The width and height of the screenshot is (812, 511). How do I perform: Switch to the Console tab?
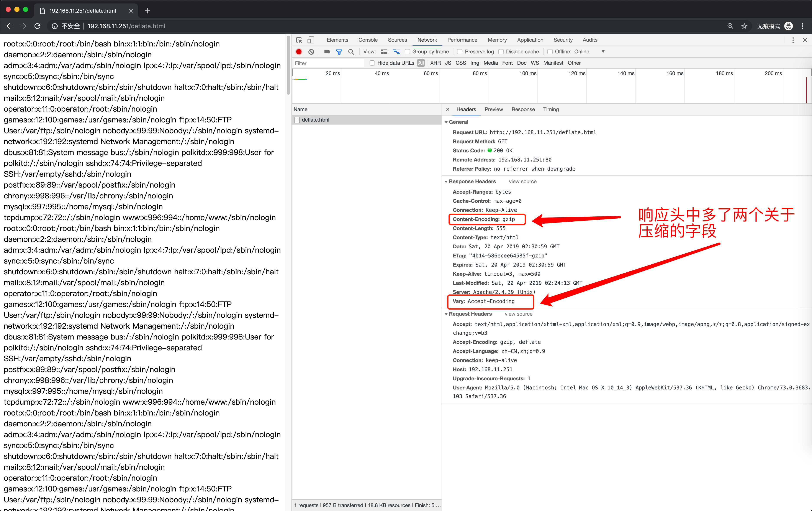(x=368, y=40)
